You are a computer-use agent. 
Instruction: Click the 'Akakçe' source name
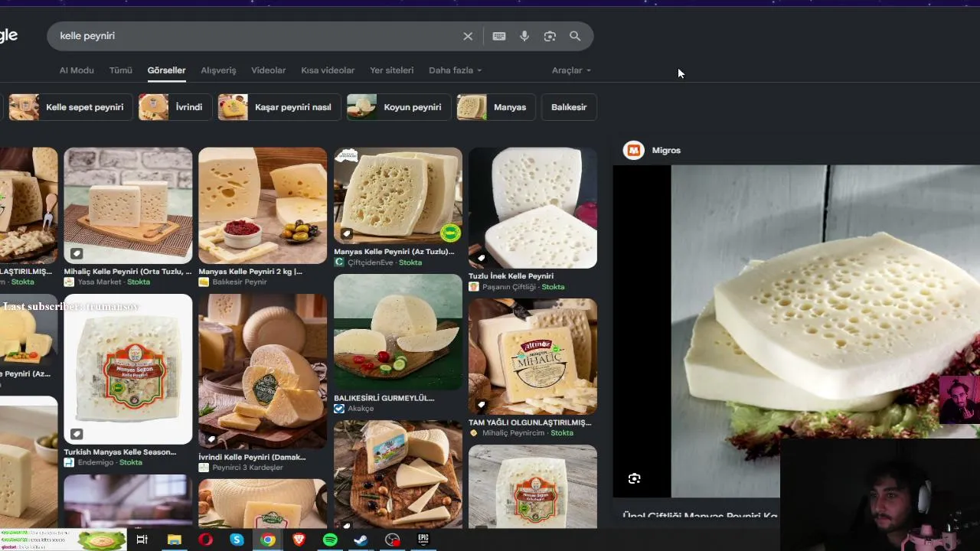361,409
